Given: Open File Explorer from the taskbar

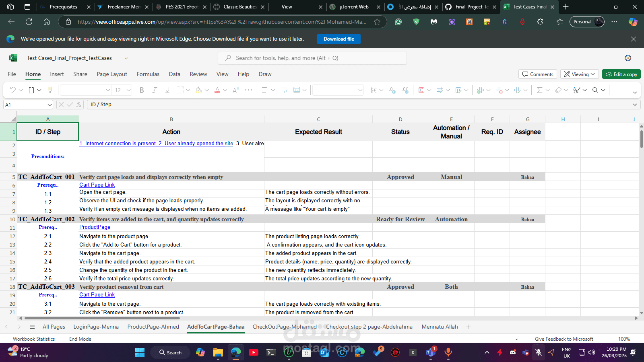Looking at the screenshot, I should [x=218, y=353].
